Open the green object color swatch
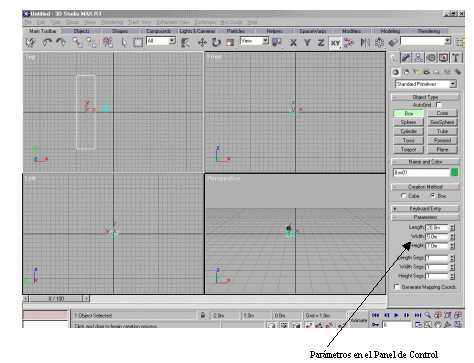The image size is (474, 363). point(454,172)
